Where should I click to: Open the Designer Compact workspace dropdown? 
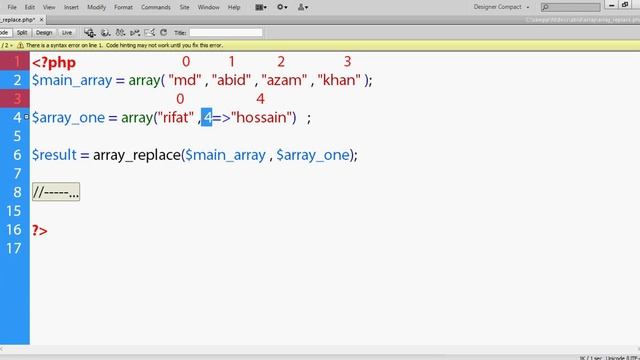click(501, 7)
